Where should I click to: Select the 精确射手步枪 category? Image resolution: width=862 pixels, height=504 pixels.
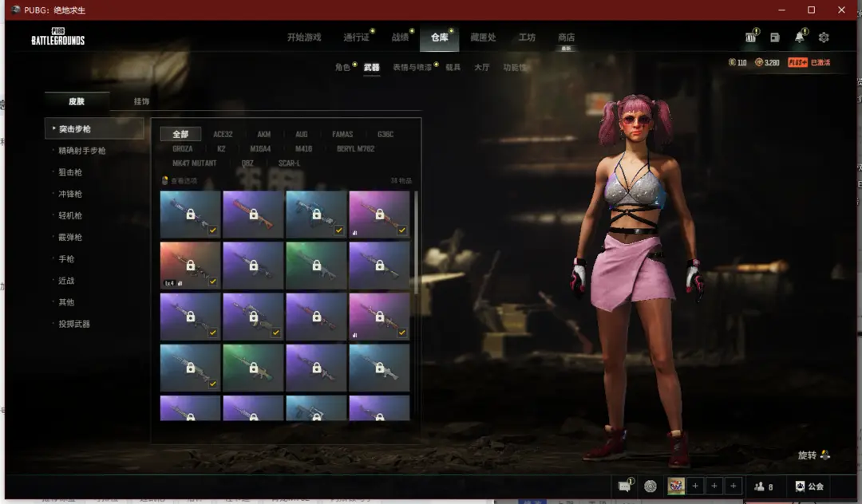pyautogui.click(x=82, y=151)
